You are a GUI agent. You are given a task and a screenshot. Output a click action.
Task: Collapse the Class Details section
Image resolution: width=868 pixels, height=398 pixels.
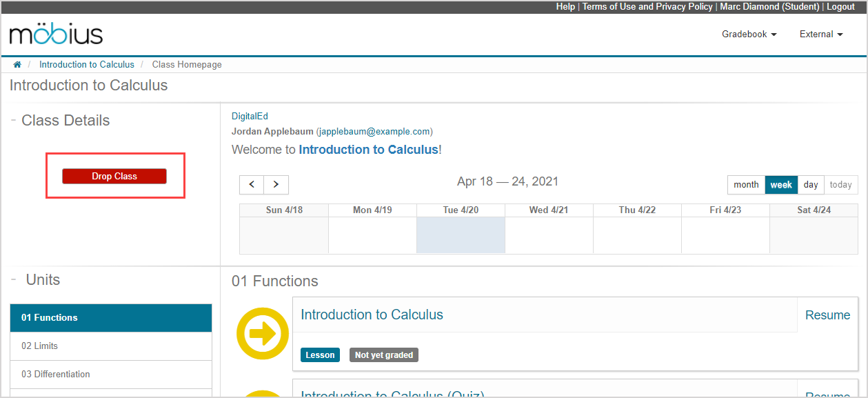14,120
